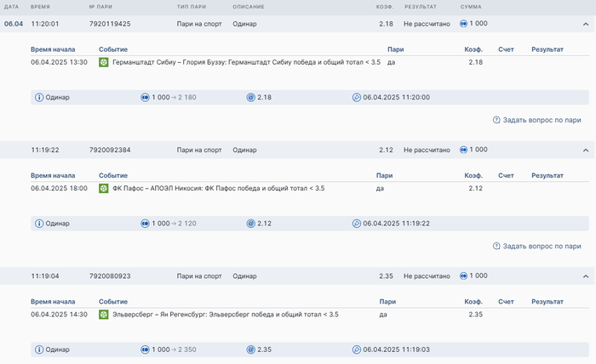Ask question about ФК Пафос bet
Viewport: 596px width, 364px height.
(536, 246)
